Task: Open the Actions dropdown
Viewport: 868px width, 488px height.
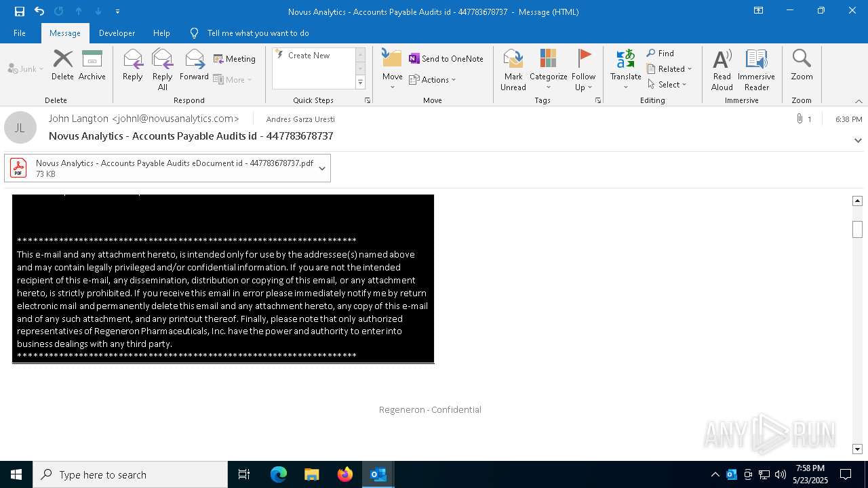Action: coord(433,79)
